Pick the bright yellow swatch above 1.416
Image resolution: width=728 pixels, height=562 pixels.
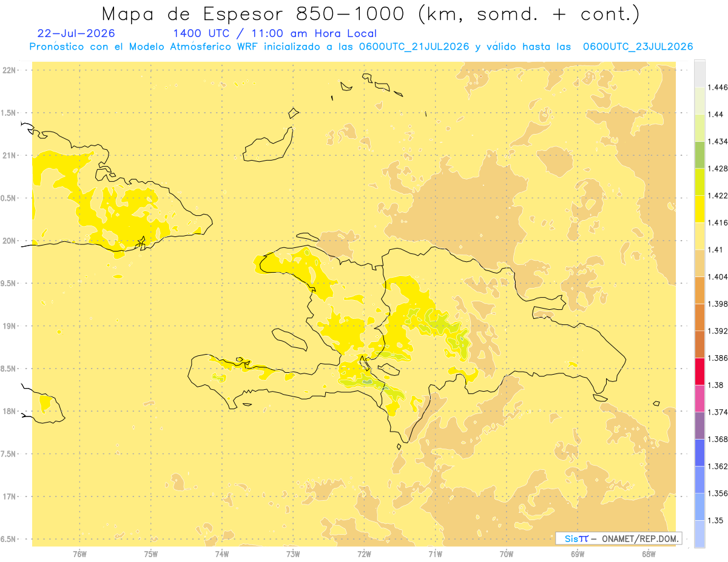[x=699, y=209]
